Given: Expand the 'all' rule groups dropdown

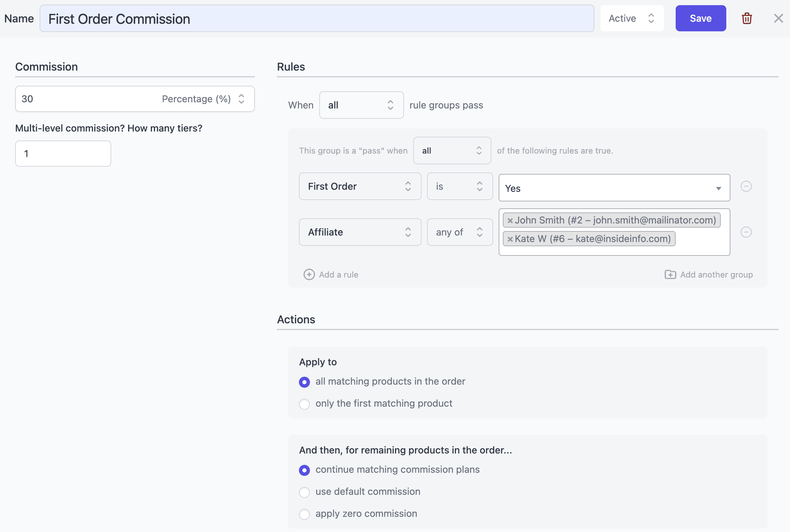Looking at the screenshot, I should [361, 104].
